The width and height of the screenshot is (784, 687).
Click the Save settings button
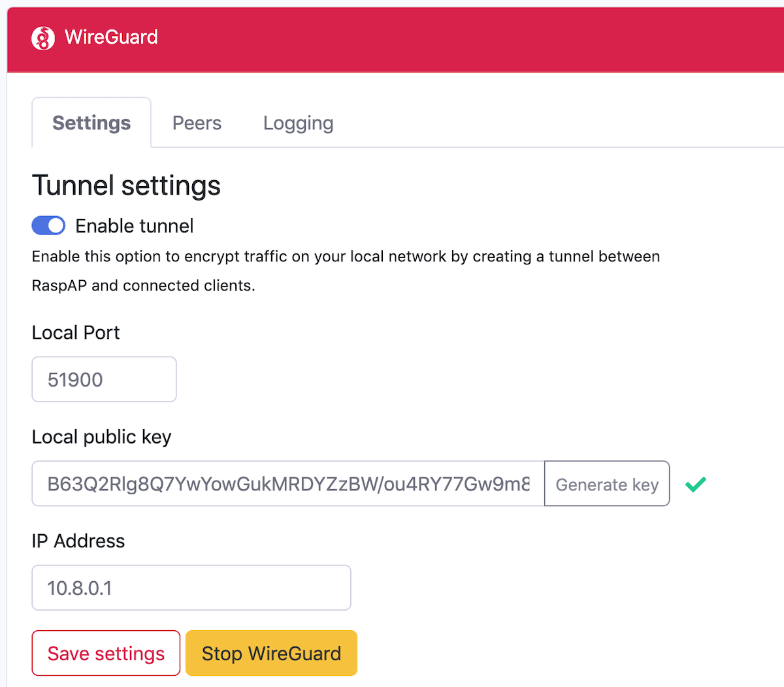point(105,653)
